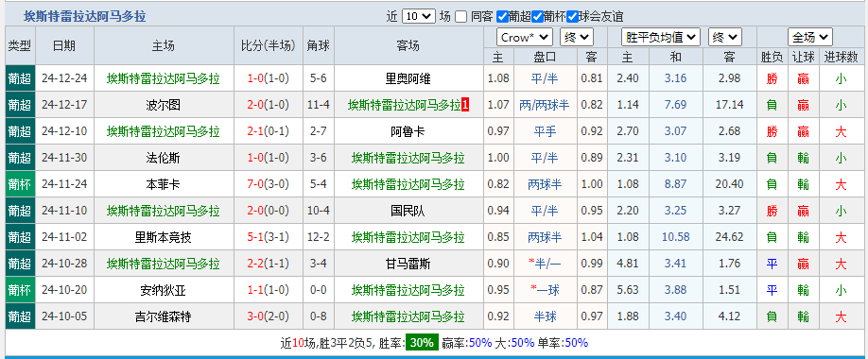
Task: Click handicap *半/一 in 甘马雷斯 row
Action: tap(546, 264)
